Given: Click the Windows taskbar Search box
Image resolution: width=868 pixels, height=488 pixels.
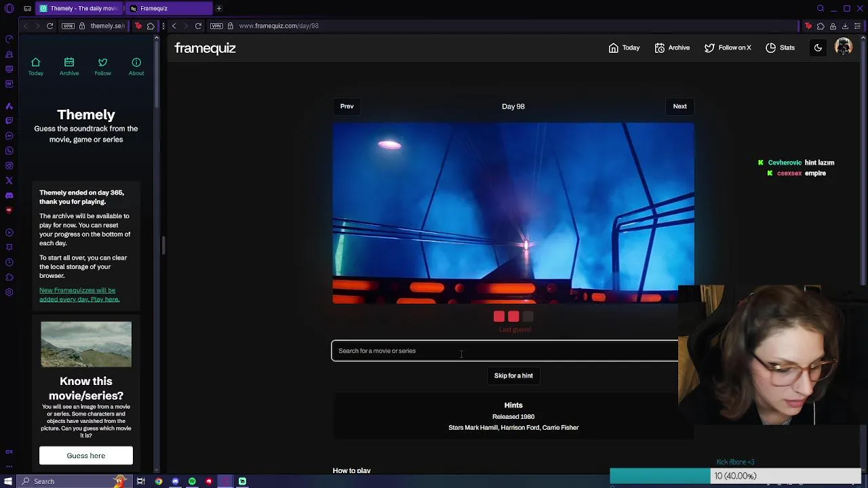Looking at the screenshot, I should (x=75, y=481).
